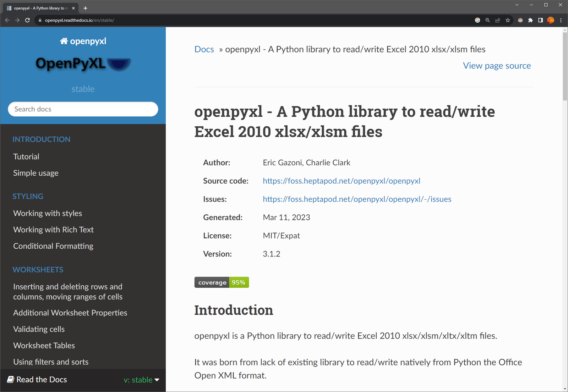This screenshot has height=392, width=568.
Task: Open Using filters and sorts in the sidebar
Action: tap(51, 362)
